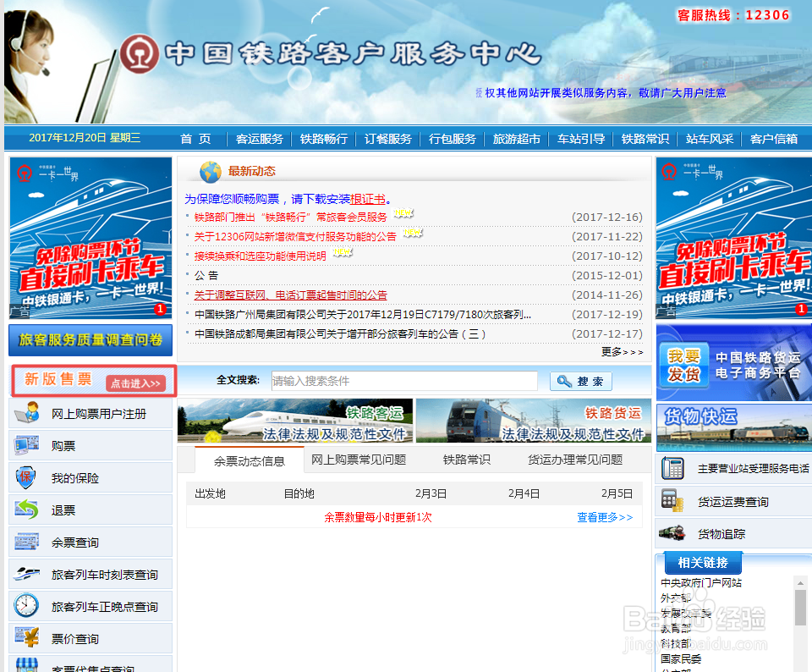Viewport: 812px width, 672px height.
Task: Click the China Railway red logo
Action: [140, 54]
